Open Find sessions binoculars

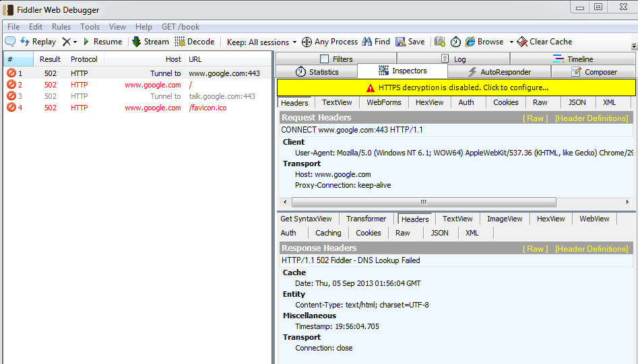[x=376, y=42]
